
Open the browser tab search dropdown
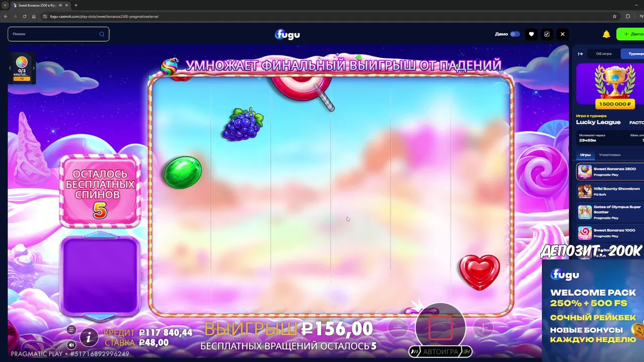5,5
